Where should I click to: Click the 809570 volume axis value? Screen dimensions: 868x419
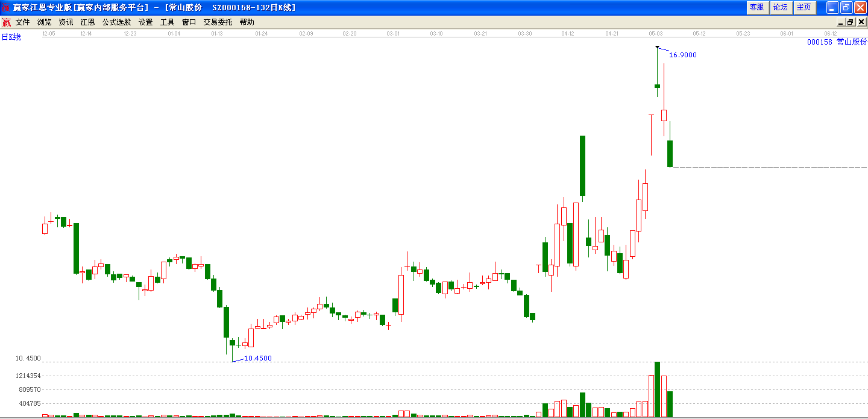point(30,389)
